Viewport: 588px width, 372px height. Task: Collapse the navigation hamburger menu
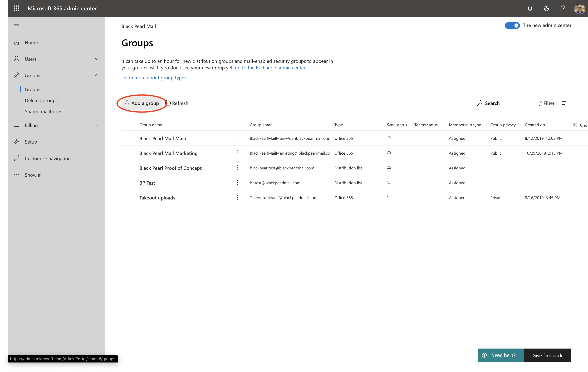point(17,26)
